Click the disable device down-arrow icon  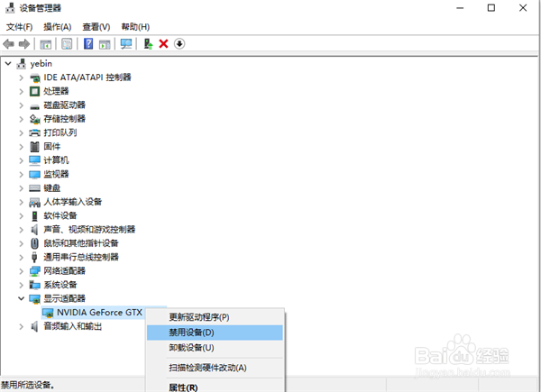coord(179,44)
